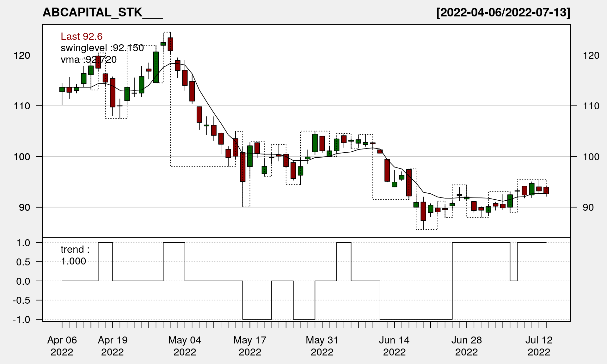
Task: Click the 0.5 trend axis label
Action: click(23, 262)
